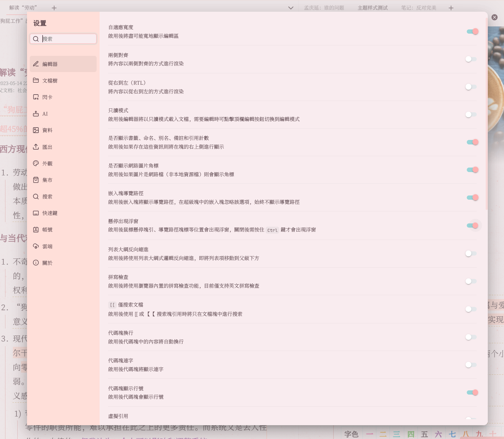Screen dimensions: 504x439
Task: Switch to the 解读 "劳动" tab
Action: pyautogui.click(x=23, y=8)
